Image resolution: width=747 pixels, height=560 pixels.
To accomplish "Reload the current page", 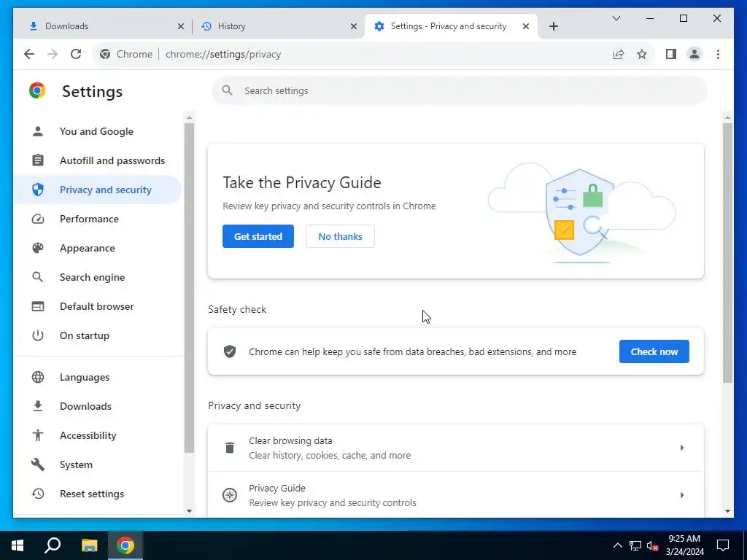I will (76, 54).
